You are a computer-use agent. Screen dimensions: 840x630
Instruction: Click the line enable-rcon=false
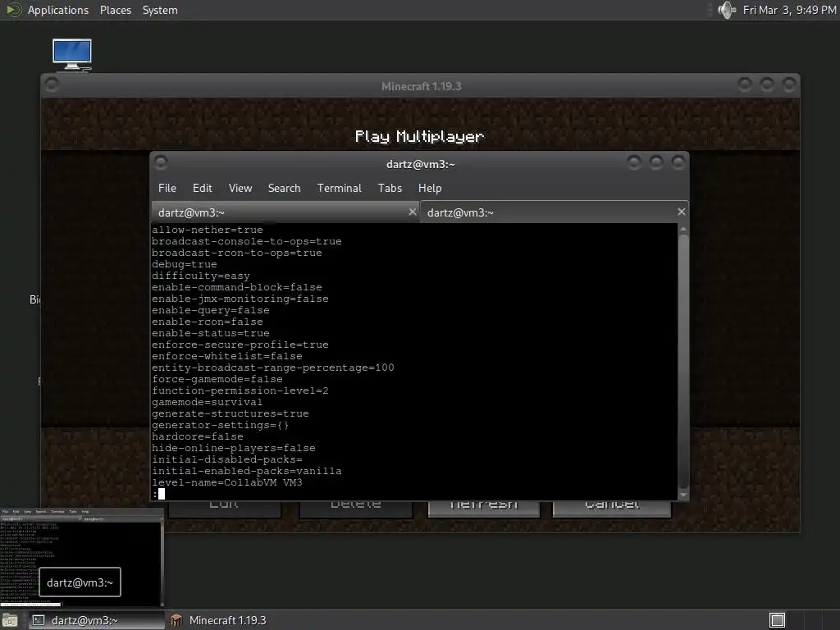click(208, 322)
